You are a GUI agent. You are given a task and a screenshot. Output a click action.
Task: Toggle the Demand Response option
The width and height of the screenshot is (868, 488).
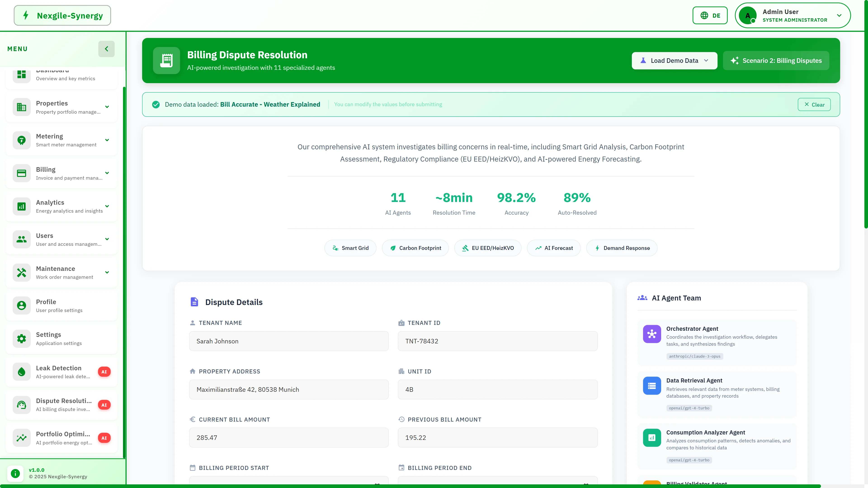click(x=622, y=248)
